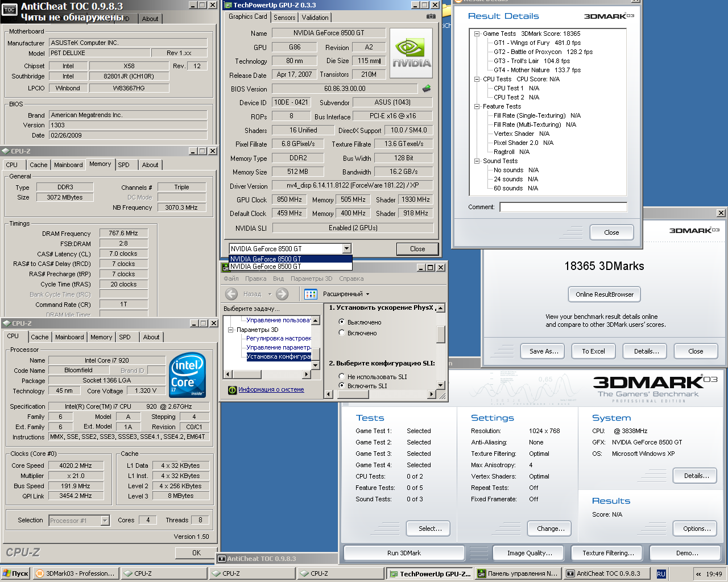This screenshot has height=582, width=728.
Task: Expand hidden tray icons with the chevron
Action: (x=698, y=574)
